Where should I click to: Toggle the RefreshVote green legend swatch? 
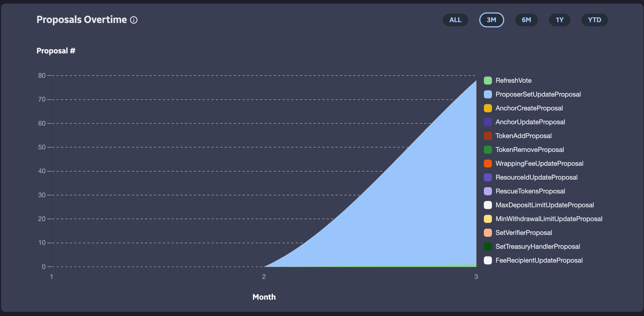click(488, 81)
